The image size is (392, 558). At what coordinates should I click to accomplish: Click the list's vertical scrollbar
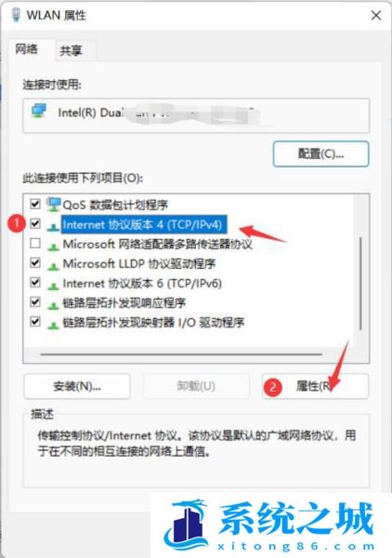(x=360, y=284)
